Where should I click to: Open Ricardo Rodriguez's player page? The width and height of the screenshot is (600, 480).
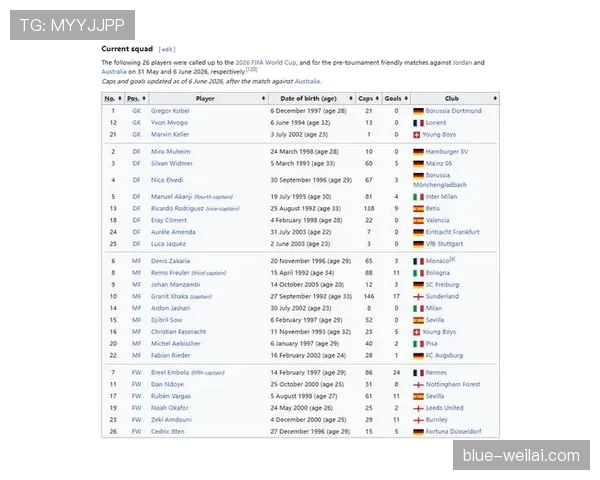(x=177, y=208)
